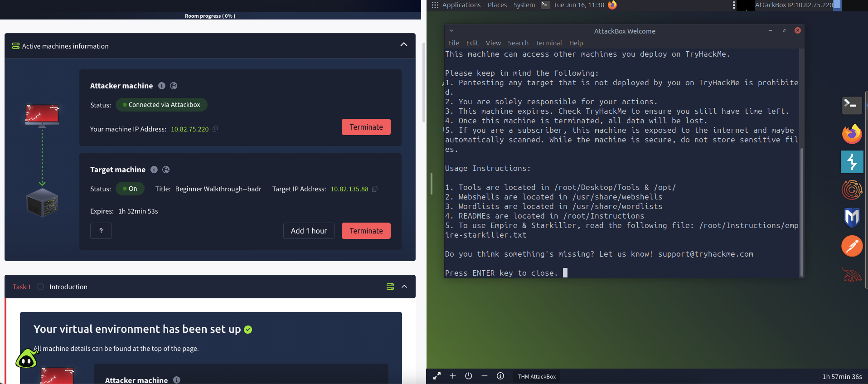Open the File menu in terminal
Image resolution: width=868 pixels, height=384 pixels.
point(454,43)
